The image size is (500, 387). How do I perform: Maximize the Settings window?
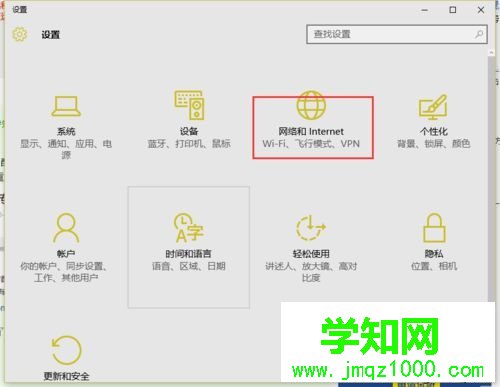click(453, 10)
